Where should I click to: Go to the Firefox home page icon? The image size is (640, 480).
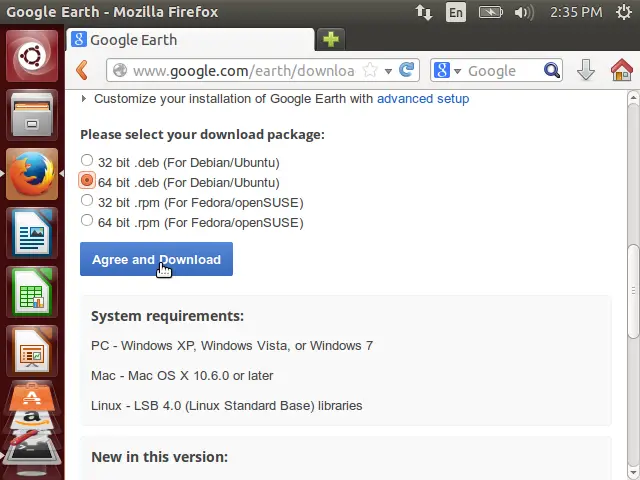[x=622, y=70]
